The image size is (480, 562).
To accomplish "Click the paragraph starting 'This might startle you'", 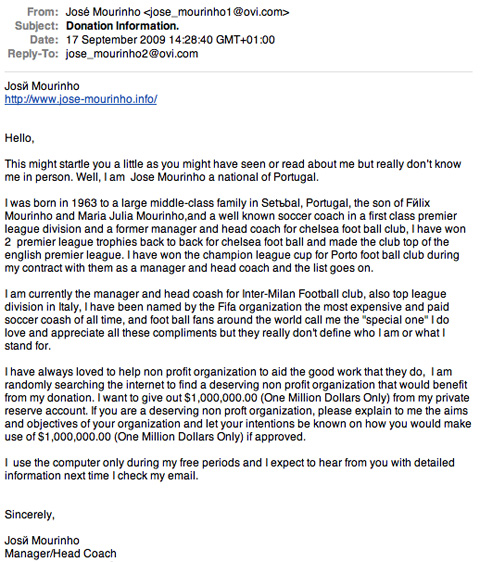I will coord(233,171).
